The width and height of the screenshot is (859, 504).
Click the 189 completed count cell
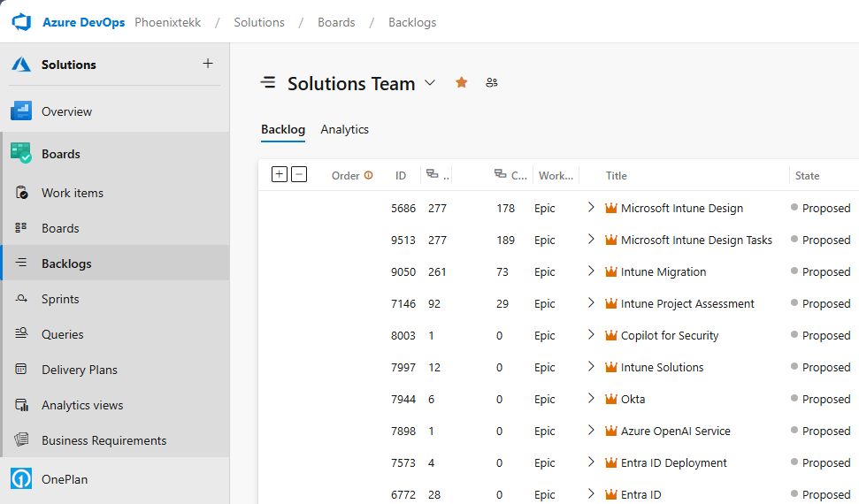(x=506, y=240)
